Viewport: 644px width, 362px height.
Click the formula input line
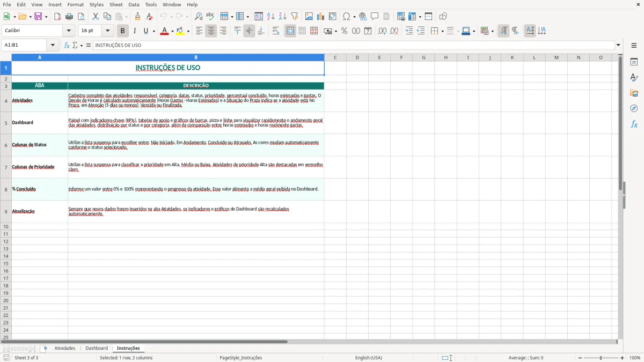(354, 46)
